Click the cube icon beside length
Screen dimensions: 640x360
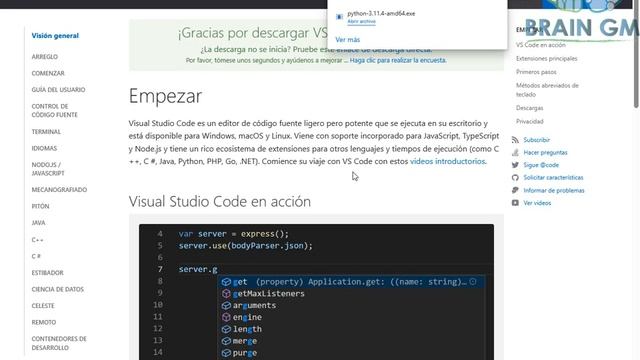(x=226, y=329)
